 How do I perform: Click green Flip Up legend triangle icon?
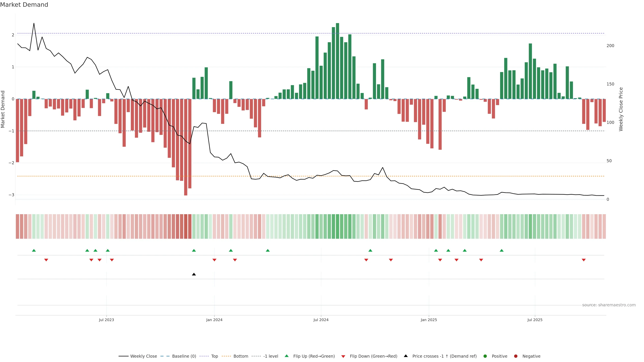pos(287,356)
